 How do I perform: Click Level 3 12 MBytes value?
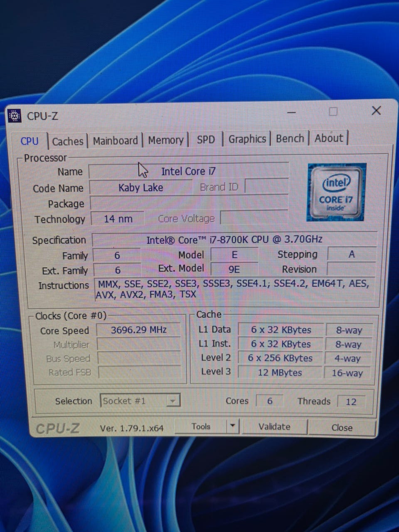[281, 372]
